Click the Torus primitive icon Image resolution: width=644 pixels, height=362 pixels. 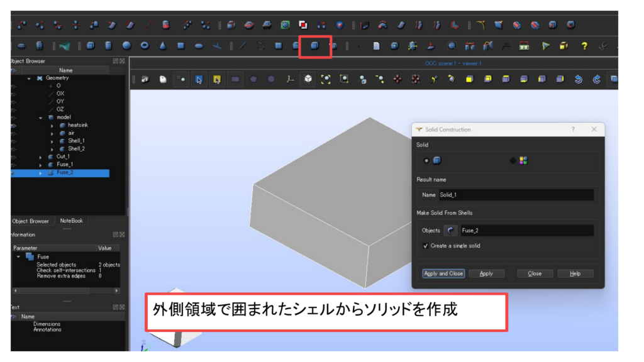point(145,46)
